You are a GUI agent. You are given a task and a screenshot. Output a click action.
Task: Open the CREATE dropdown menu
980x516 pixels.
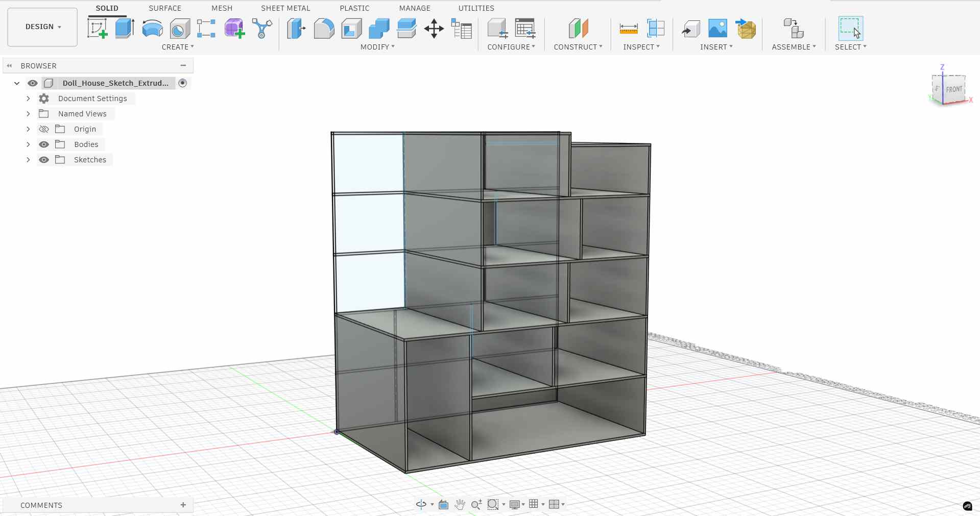(178, 46)
